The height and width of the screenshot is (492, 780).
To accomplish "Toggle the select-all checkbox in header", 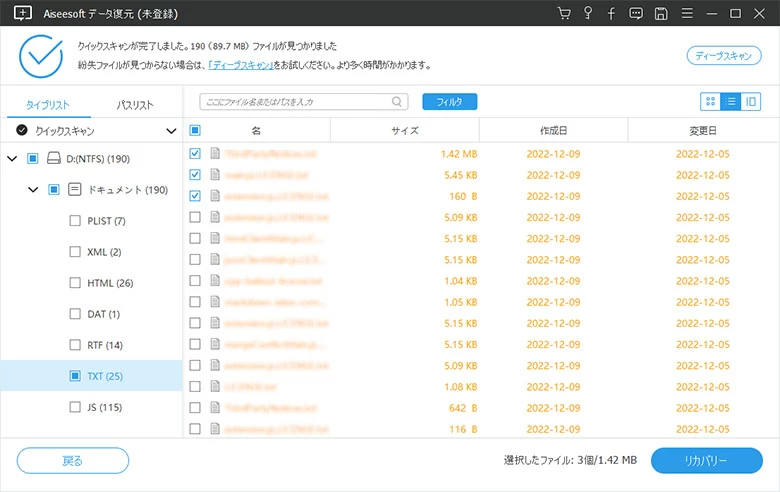I will [x=195, y=131].
